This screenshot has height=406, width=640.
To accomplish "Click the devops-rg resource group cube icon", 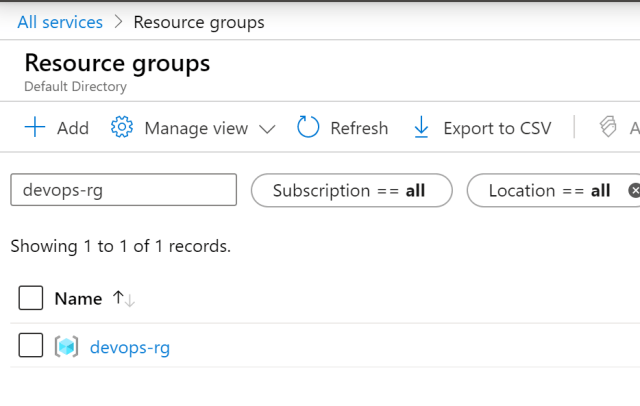I will (x=66, y=347).
